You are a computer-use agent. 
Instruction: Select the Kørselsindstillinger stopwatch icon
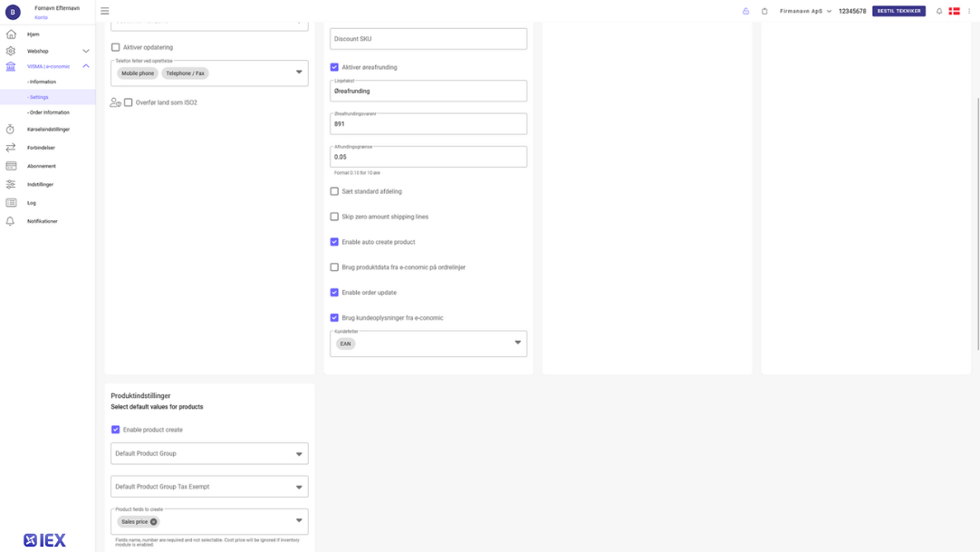11,130
